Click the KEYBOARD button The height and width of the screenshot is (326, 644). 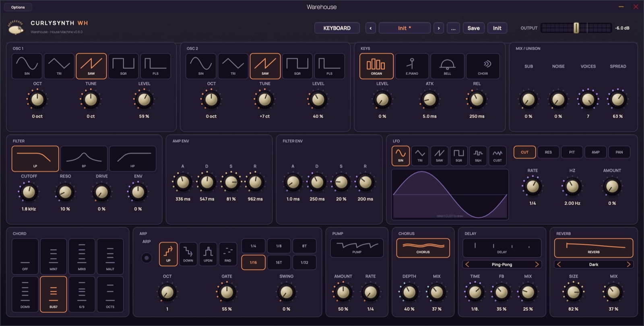tap(337, 28)
